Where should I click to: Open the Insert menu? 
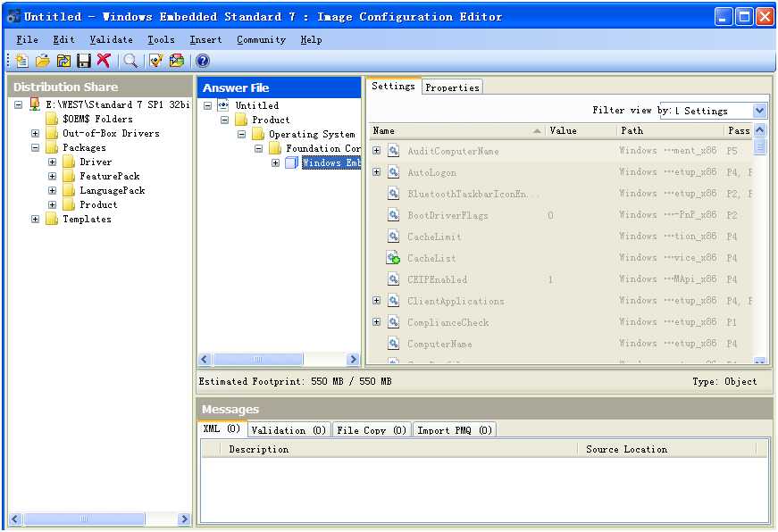pos(205,39)
